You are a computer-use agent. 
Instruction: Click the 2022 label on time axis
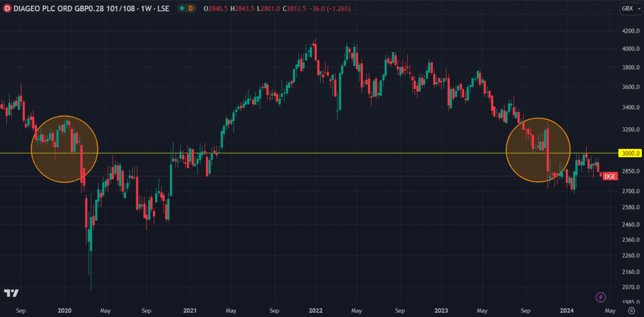click(x=316, y=311)
